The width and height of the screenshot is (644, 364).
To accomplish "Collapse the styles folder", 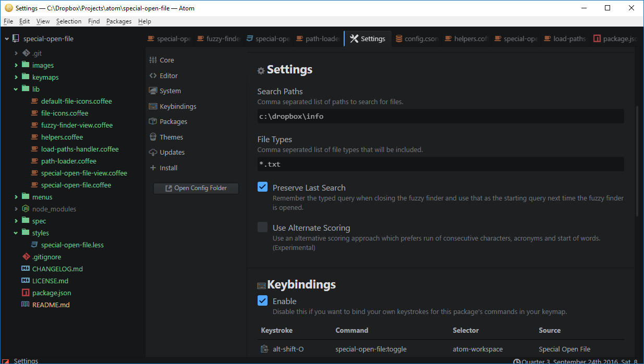I will click(x=16, y=233).
